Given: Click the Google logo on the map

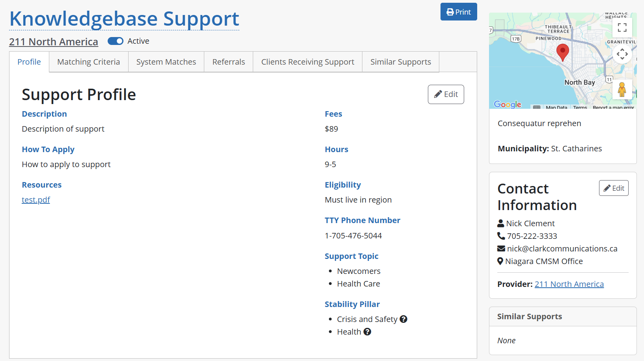Looking at the screenshot, I should click(507, 104).
